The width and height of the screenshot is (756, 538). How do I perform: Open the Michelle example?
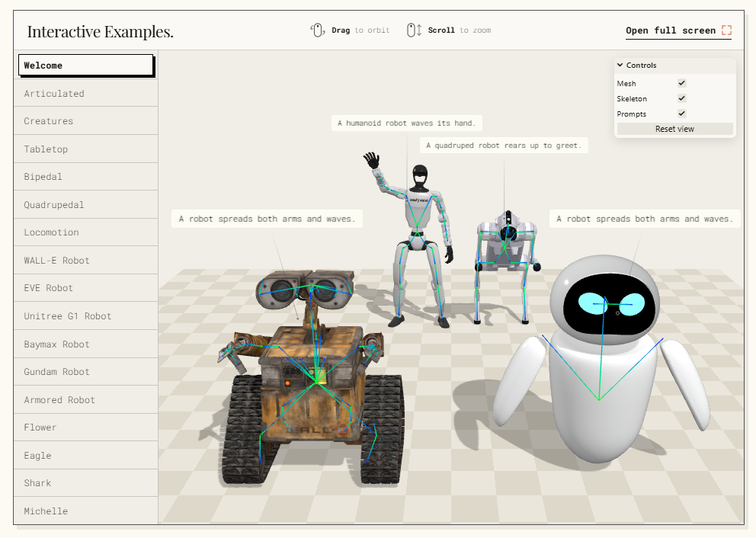[x=86, y=511]
